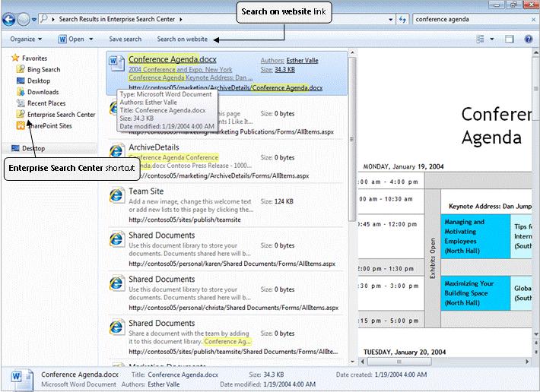Click IE icon of teamsite Shared Documents result
The image size is (540, 392).
click(117, 327)
